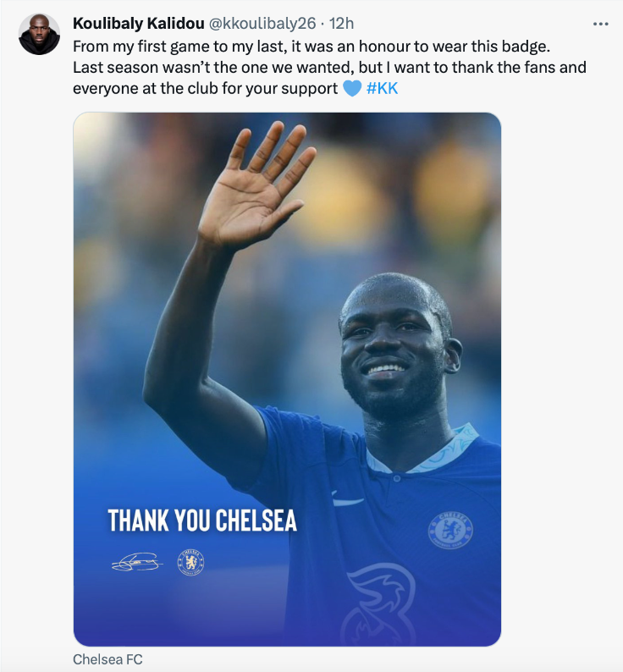This screenshot has height=672, width=623.
Task: Click the Chelsea FC caption below image
Action: point(108,658)
